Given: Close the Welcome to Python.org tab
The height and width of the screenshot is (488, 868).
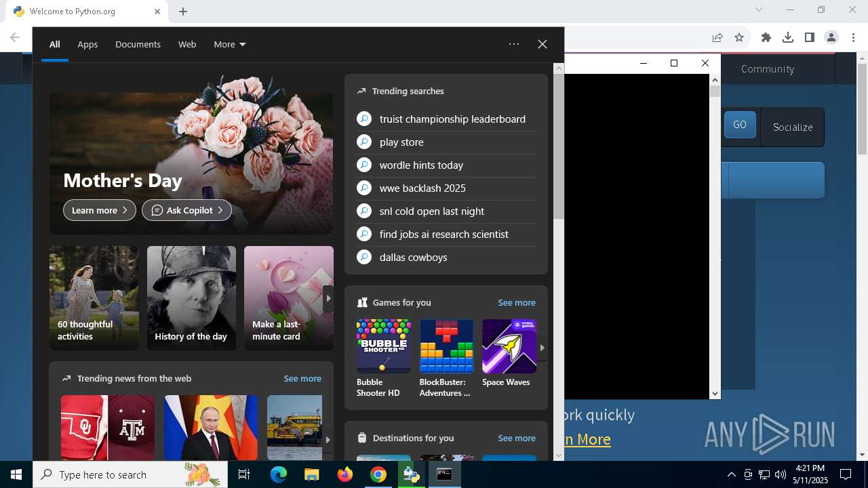Looking at the screenshot, I should [157, 12].
